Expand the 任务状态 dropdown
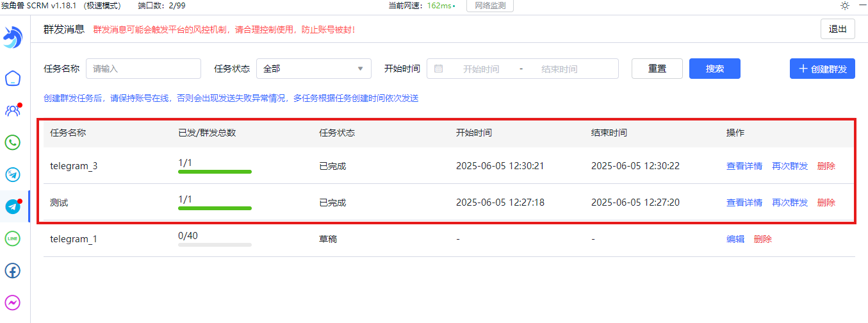Viewport: 868px width, 323px height. tap(313, 69)
